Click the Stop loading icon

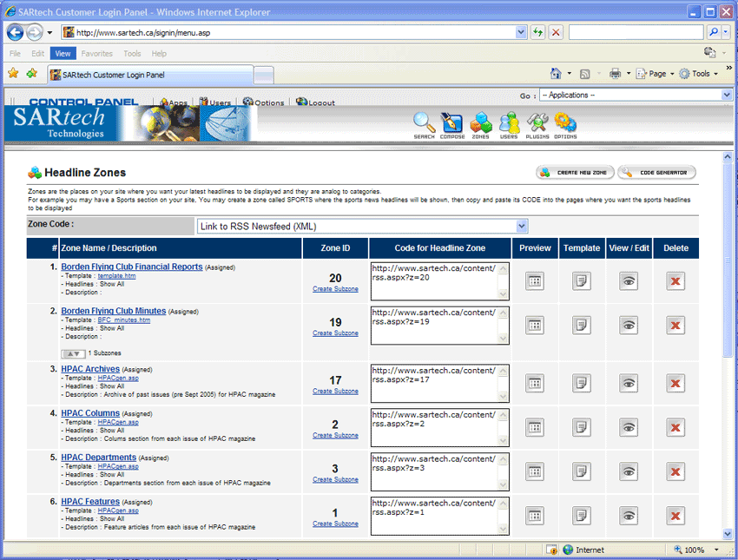pos(556,32)
